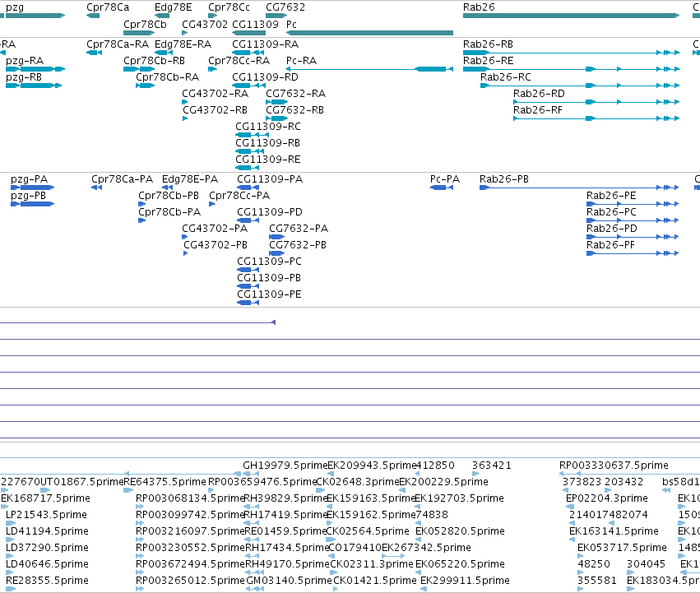Click the Pc-RA transcript label
The width and height of the screenshot is (700, 593).
[301, 61]
